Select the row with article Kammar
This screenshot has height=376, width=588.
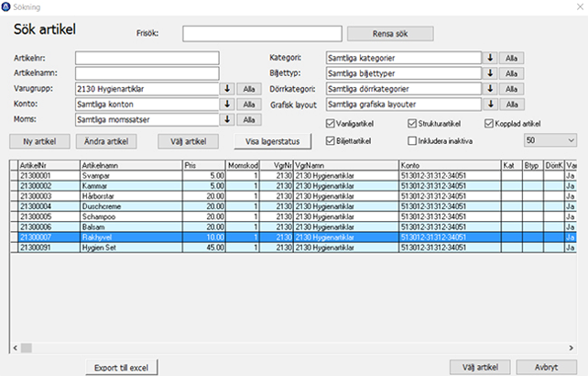293,186
